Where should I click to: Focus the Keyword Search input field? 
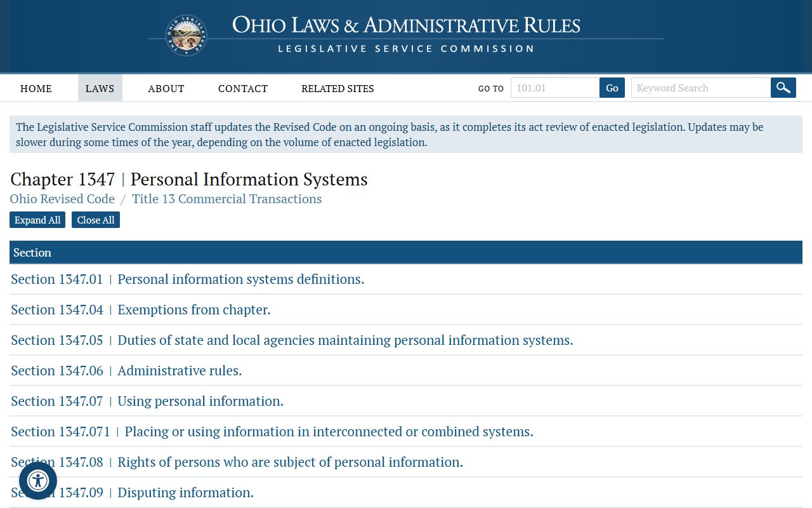coord(701,88)
